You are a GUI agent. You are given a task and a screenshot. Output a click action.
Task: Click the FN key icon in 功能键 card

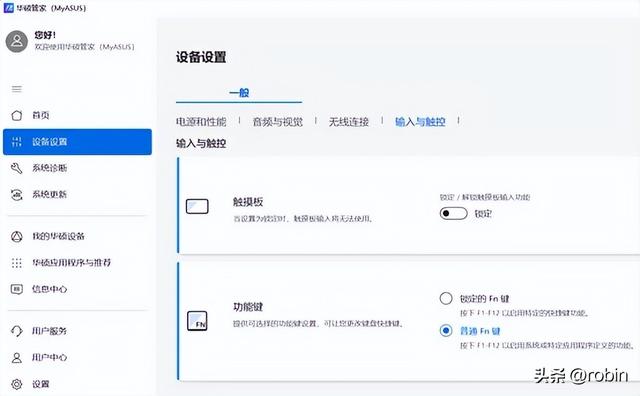tap(197, 321)
